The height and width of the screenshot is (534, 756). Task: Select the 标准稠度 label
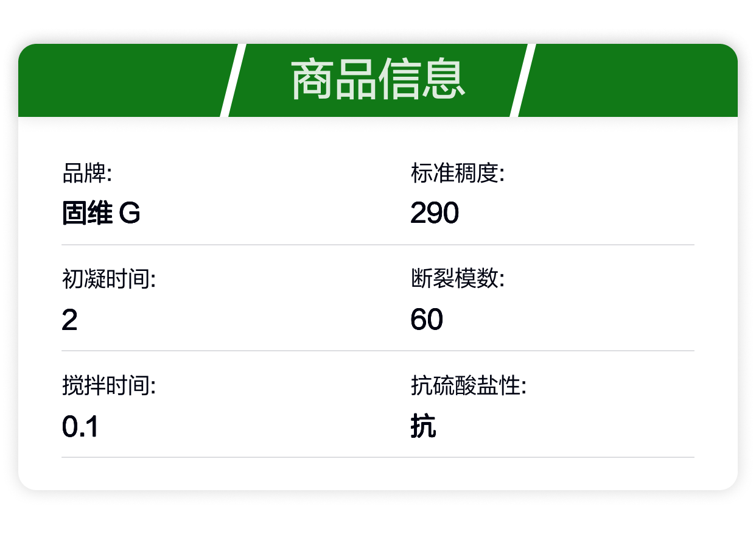pyautogui.click(x=458, y=174)
